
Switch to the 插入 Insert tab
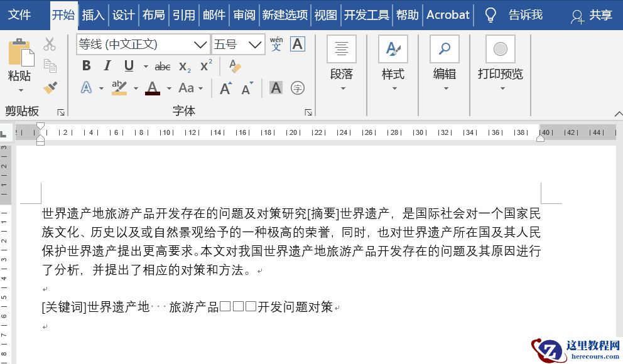click(94, 15)
